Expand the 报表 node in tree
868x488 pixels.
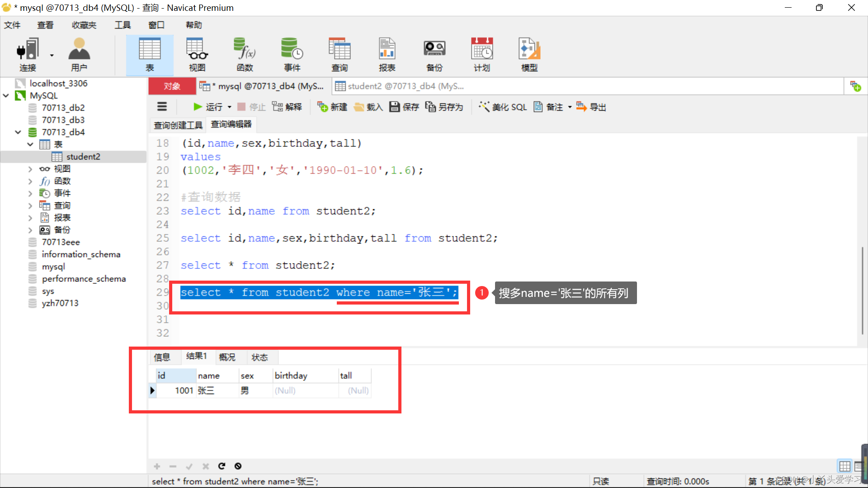click(x=30, y=218)
